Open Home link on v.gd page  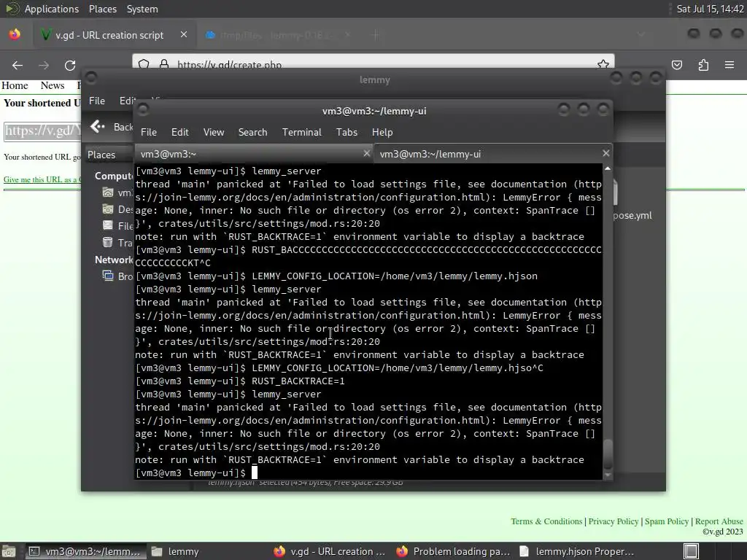15,86
